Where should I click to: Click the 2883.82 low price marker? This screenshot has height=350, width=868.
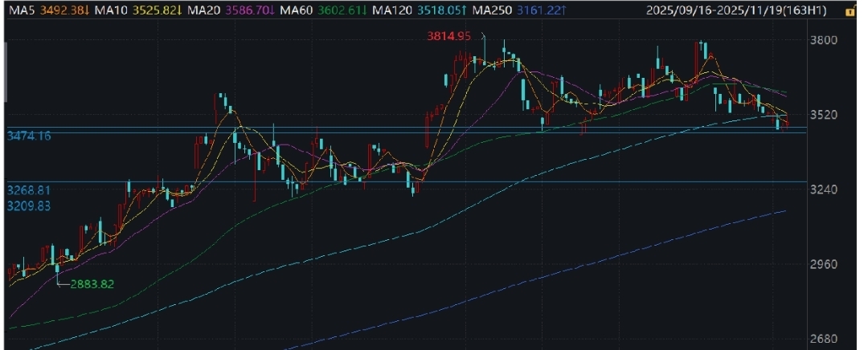tap(92, 284)
